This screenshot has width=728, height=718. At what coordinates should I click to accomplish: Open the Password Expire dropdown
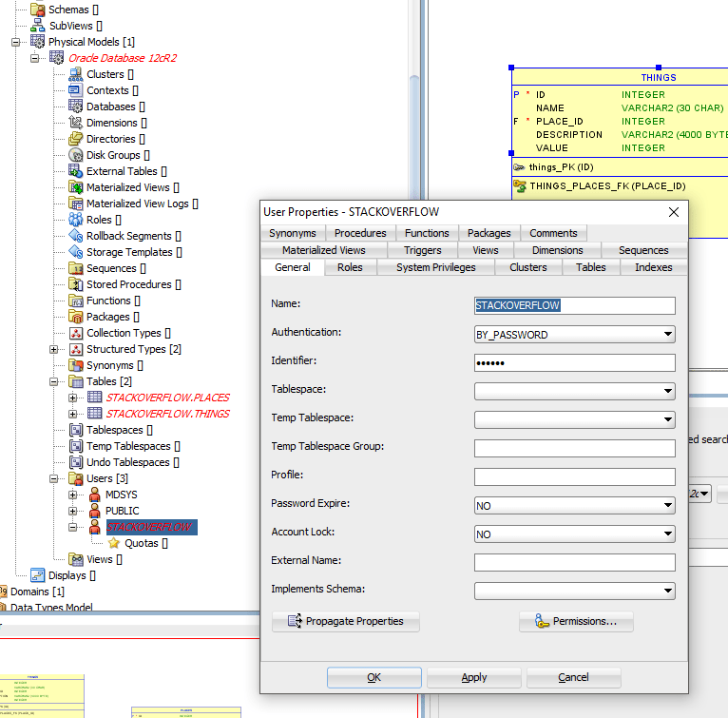pos(667,505)
